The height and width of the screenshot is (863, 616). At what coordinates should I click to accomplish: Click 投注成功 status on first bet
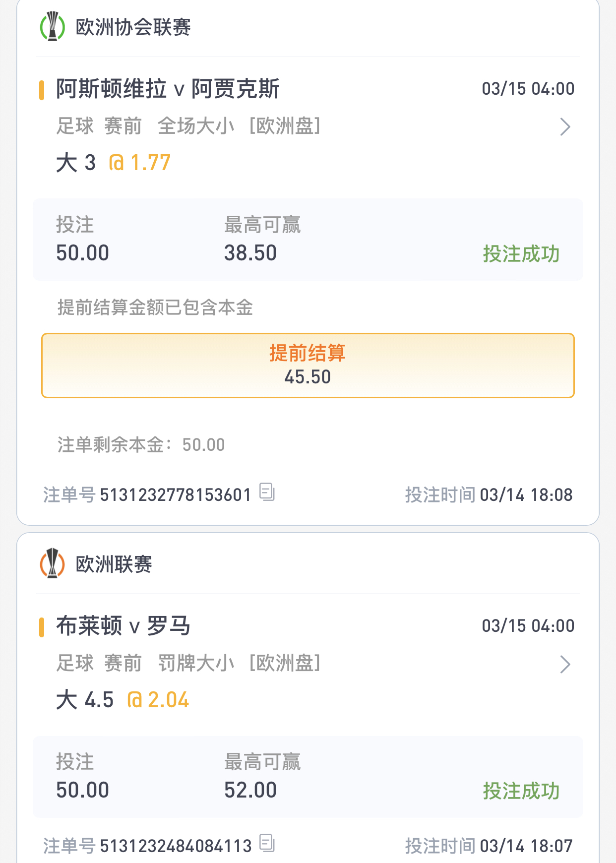point(521,254)
